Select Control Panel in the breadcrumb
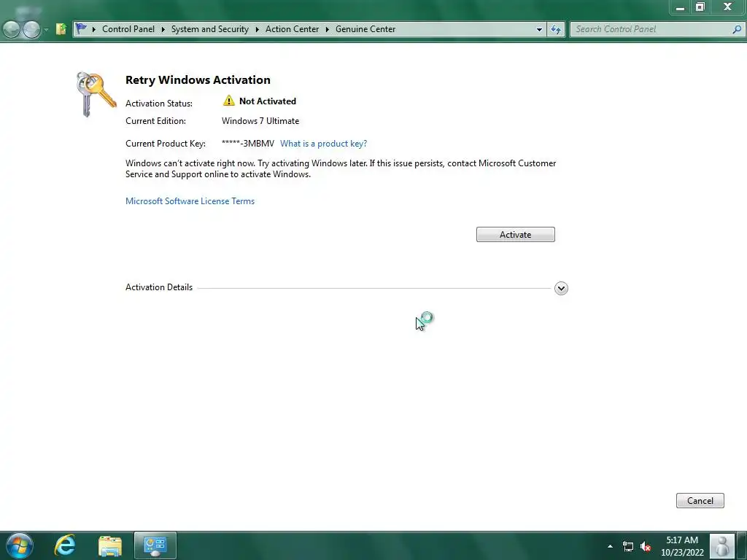The height and width of the screenshot is (560, 747). [x=128, y=29]
